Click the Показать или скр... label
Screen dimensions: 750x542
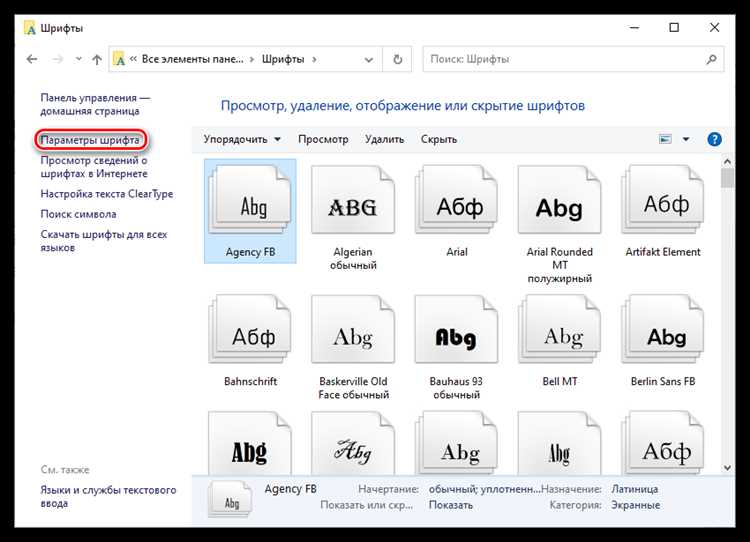click(x=366, y=505)
